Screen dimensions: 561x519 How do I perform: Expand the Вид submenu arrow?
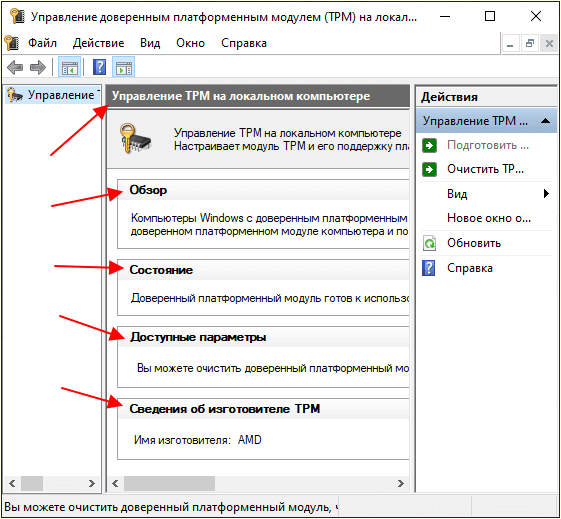[x=546, y=194]
